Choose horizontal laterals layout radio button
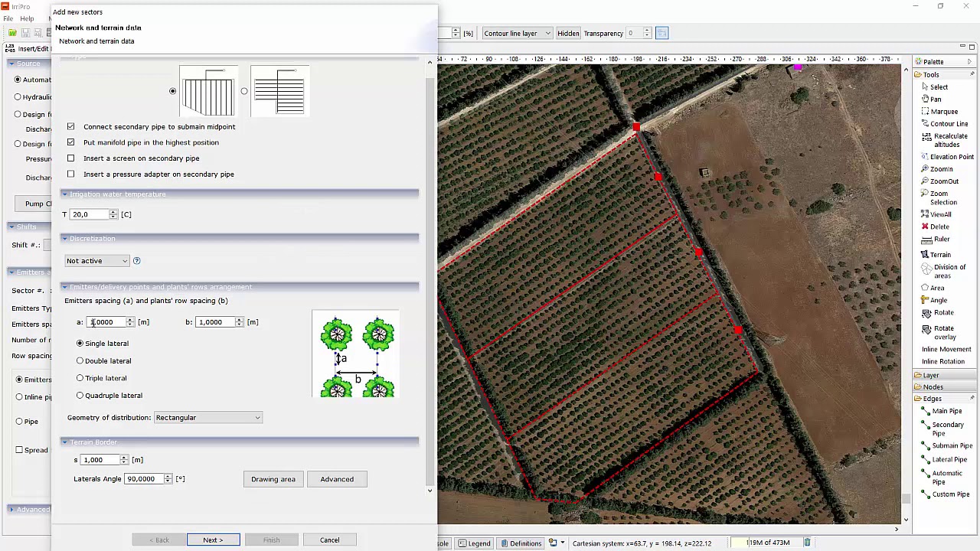The height and width of the screenshot is (551, 980). (244, 91)
